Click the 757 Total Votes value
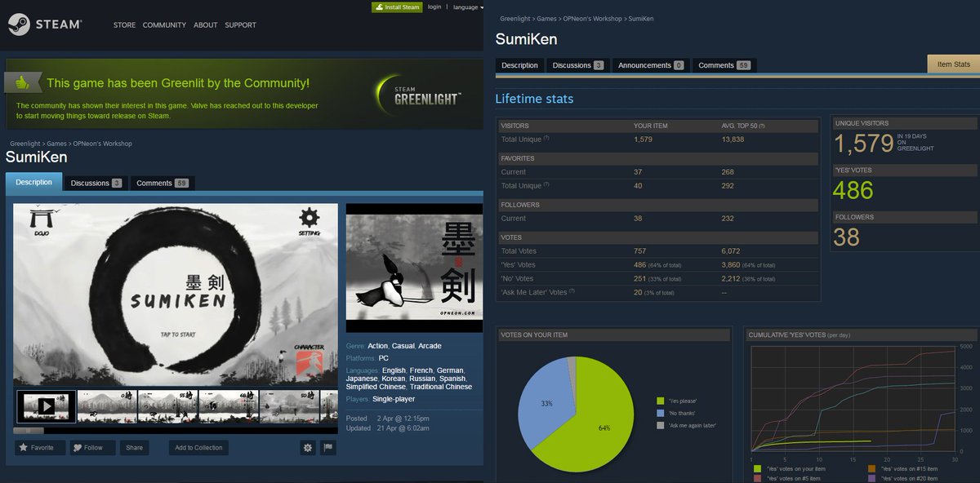 (639, 251)
